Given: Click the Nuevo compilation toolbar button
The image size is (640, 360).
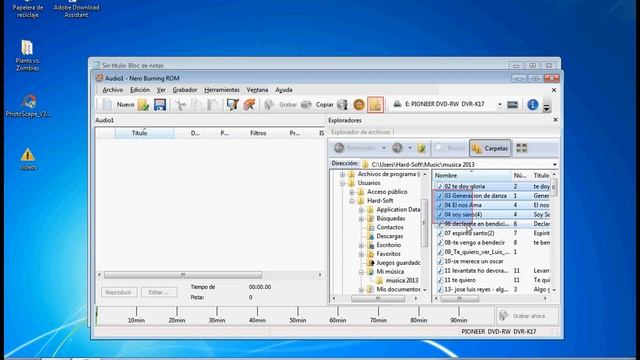Looking at the screenshot, I should (118, 104).
